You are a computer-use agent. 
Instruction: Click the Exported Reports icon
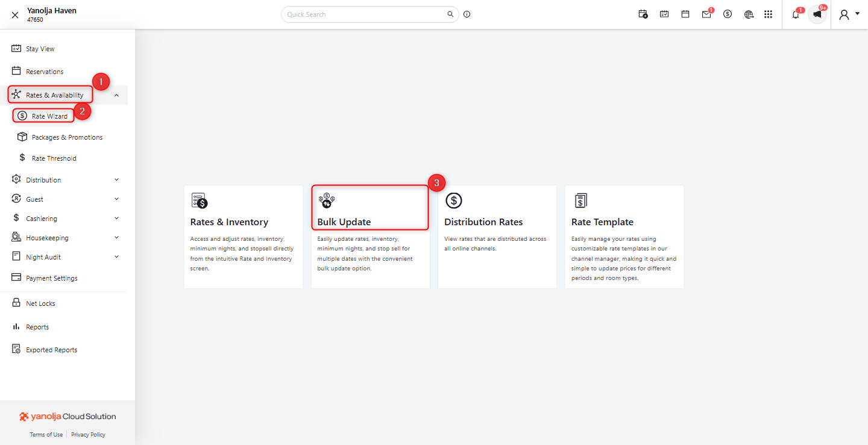pos(16,349)
